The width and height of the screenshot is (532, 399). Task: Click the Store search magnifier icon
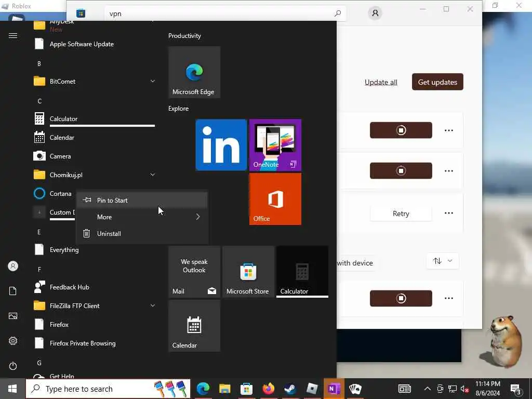point(337,14)
